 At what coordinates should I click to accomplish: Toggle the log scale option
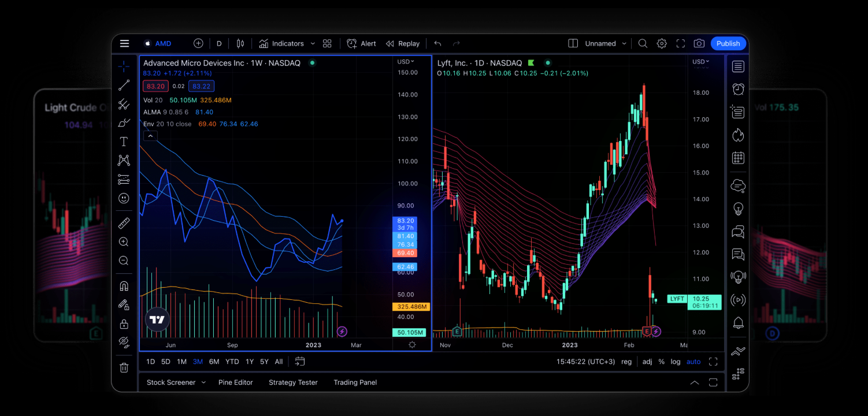(676, 362)
